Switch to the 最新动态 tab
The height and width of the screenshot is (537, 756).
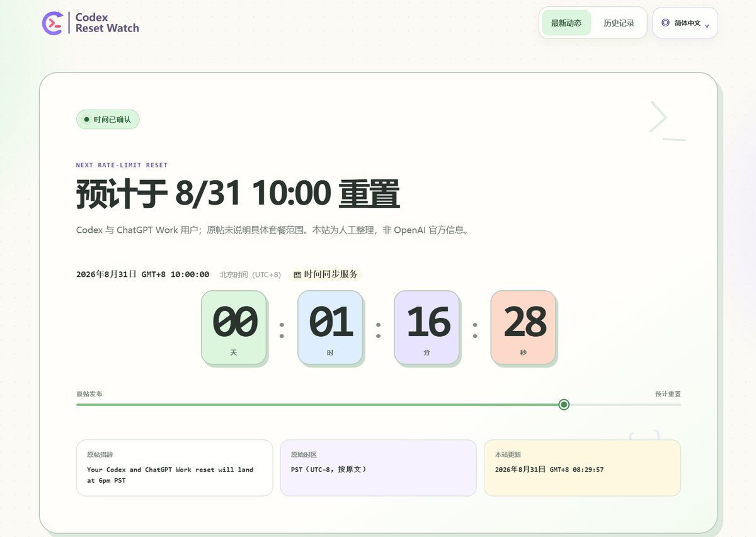click(566, 23)
